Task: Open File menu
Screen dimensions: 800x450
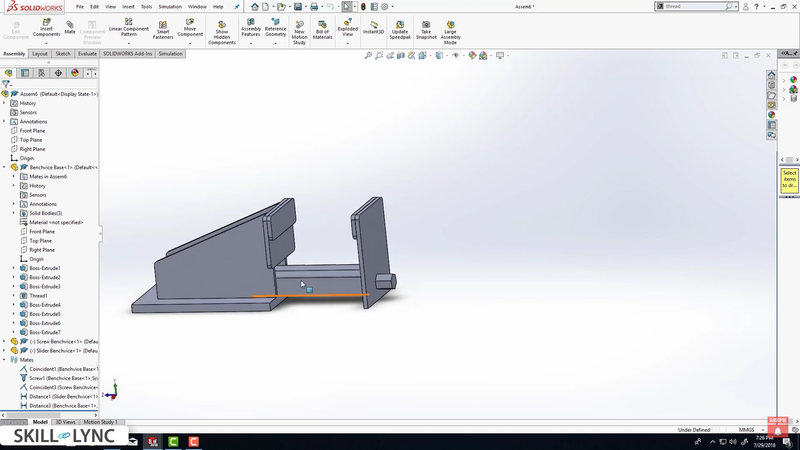Action: pyautogui.click(x=80, y=7)
